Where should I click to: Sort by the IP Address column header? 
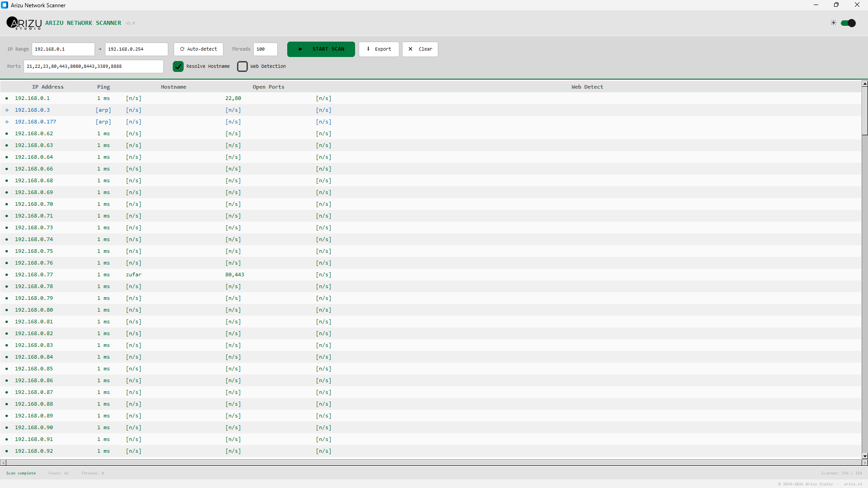47,87
